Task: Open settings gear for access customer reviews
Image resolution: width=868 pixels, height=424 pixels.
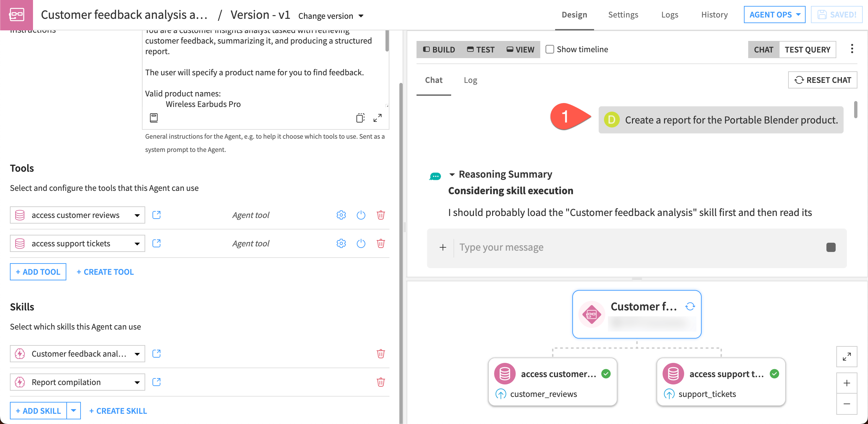Action: (341, 215)
